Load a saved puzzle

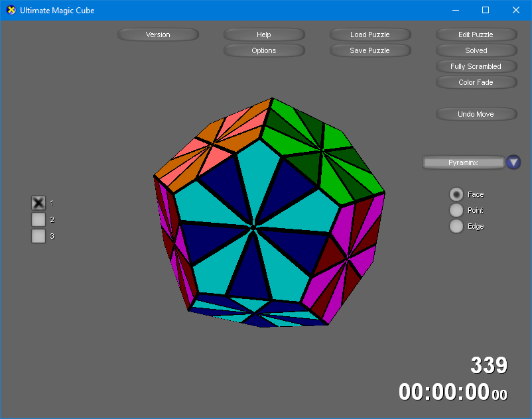coord(370,34)
